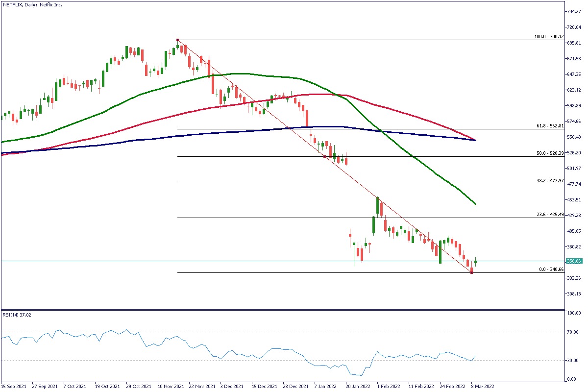
Task: Click the 50.0 - 520.39 Fibonacci label
Action: pyautogui.click(x=550, y=153)
